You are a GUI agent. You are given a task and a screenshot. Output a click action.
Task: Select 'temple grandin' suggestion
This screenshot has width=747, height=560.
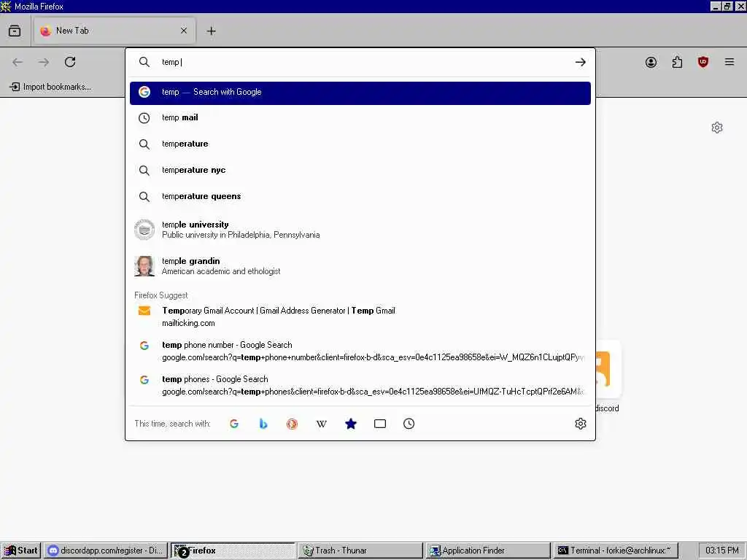point(360,266)
